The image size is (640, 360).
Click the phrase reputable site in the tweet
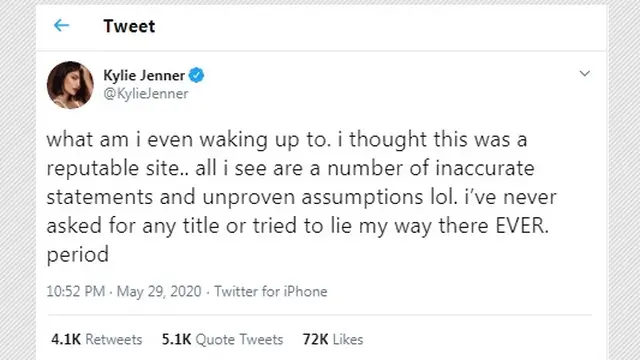pos(117,169)
